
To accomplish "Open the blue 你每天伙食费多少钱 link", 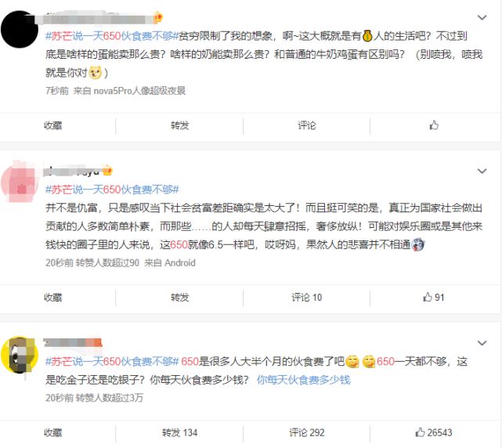I will pyautogui.click(x=304, y=380).
